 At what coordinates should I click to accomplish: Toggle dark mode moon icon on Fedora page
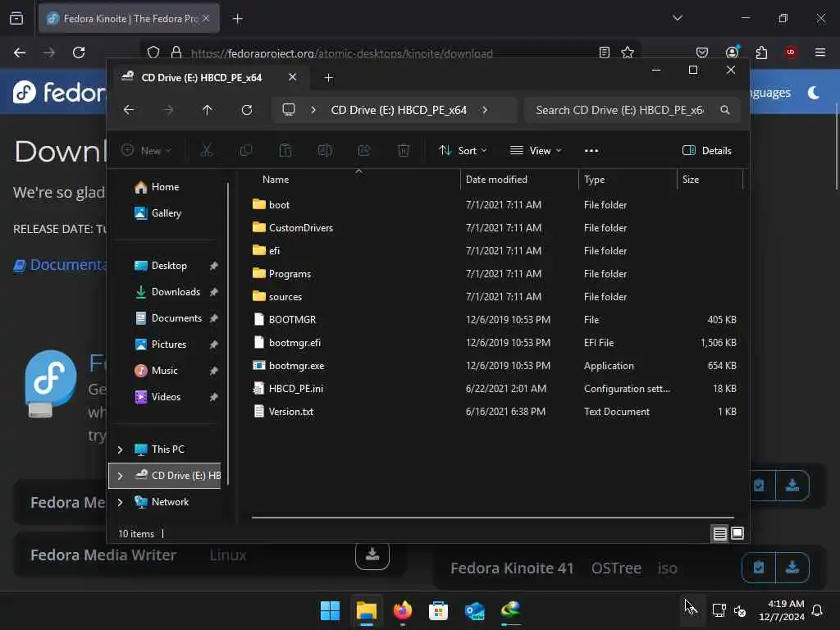tap(814, 93)
